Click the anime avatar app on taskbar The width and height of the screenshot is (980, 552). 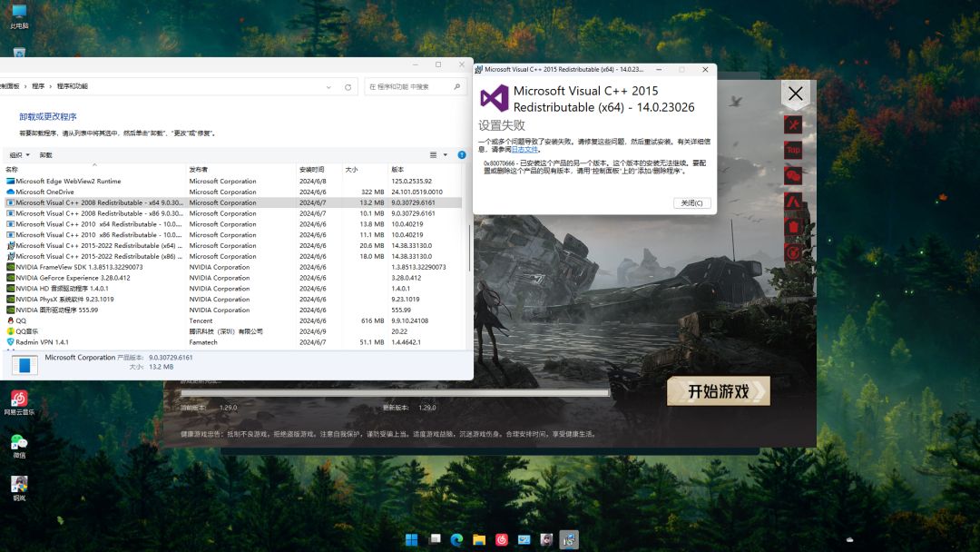click(x=547, y=539)
